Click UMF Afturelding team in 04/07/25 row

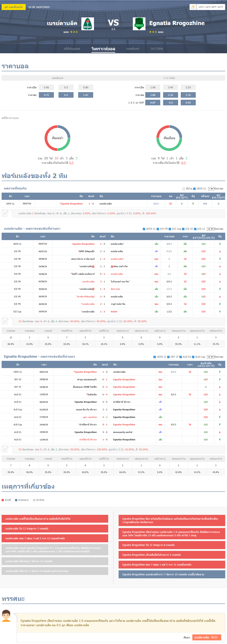(87, 252)
